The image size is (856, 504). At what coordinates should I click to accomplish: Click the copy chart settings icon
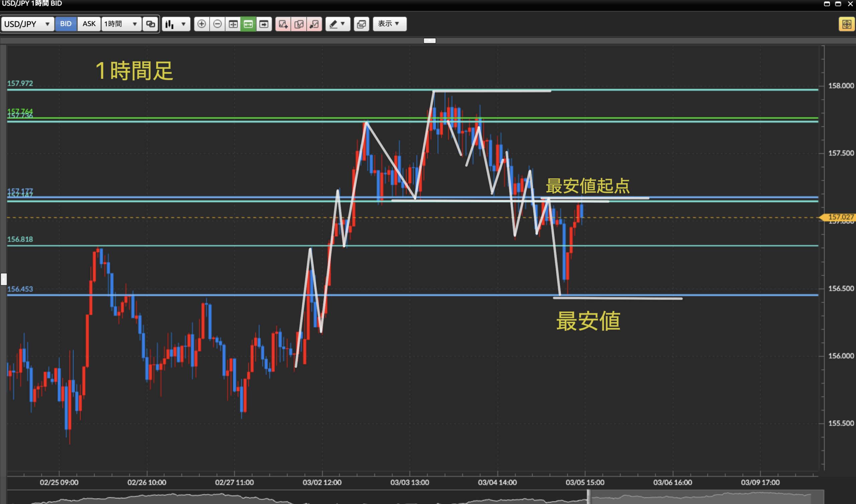click(299, 24)
